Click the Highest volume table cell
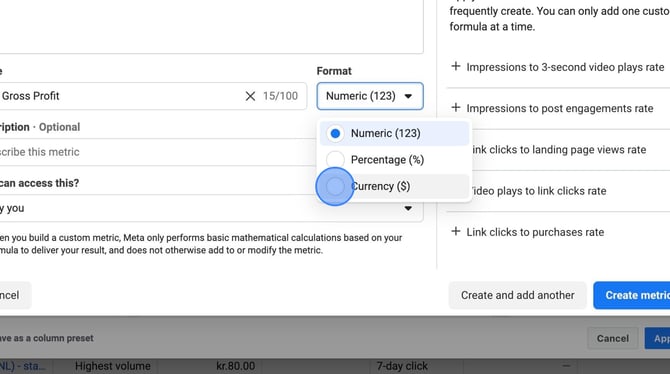The height and width of the screenshot is (374, 670). pos(113,366)
